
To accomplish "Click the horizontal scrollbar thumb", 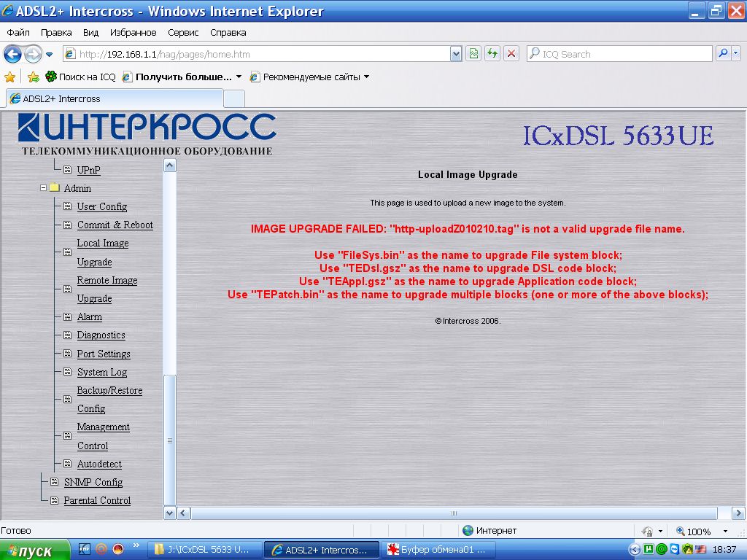I will pos(454,513).
